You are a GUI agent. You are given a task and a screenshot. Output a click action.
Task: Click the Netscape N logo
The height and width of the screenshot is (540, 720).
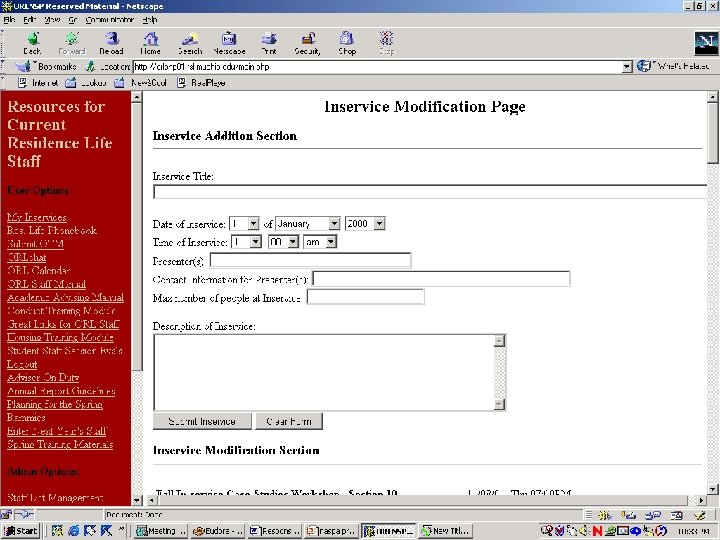pos(706,44)
